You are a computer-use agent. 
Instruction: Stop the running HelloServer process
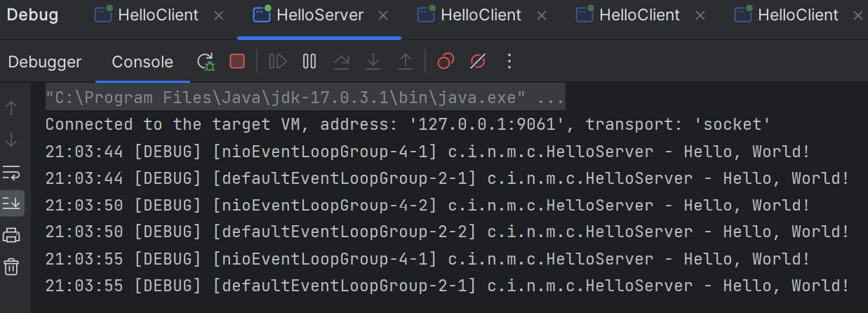tap(237, 62)
